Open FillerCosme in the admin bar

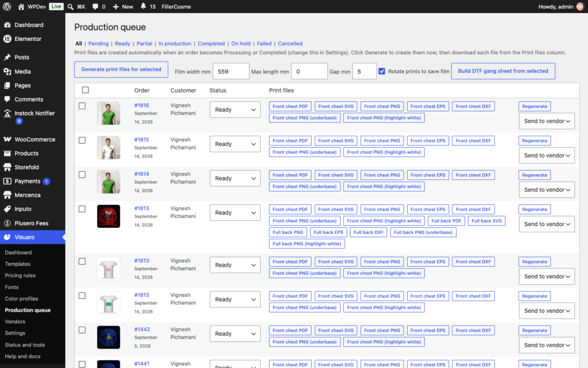point(176,7)
